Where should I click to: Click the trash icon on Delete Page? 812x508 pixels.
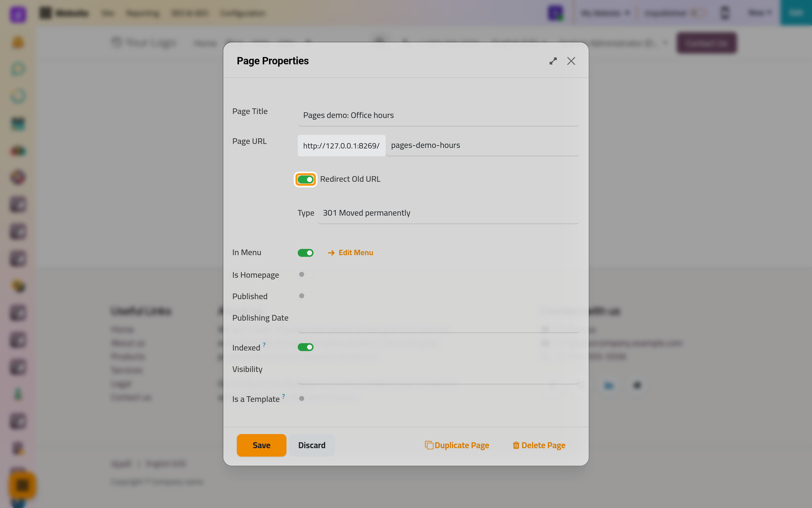516,445
